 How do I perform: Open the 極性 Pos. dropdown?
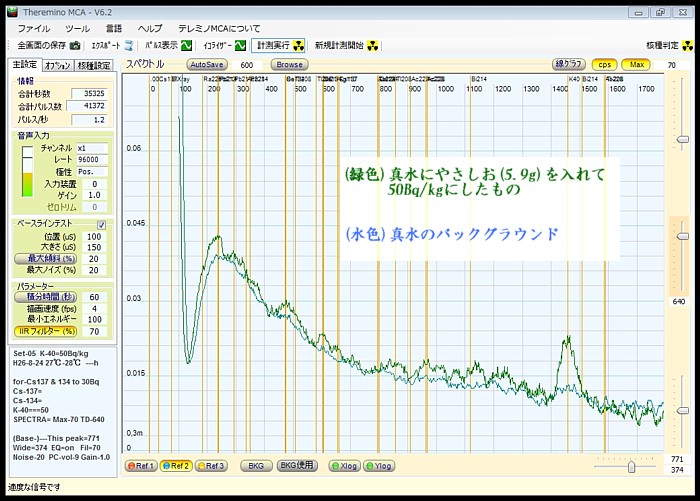[92, 171]
